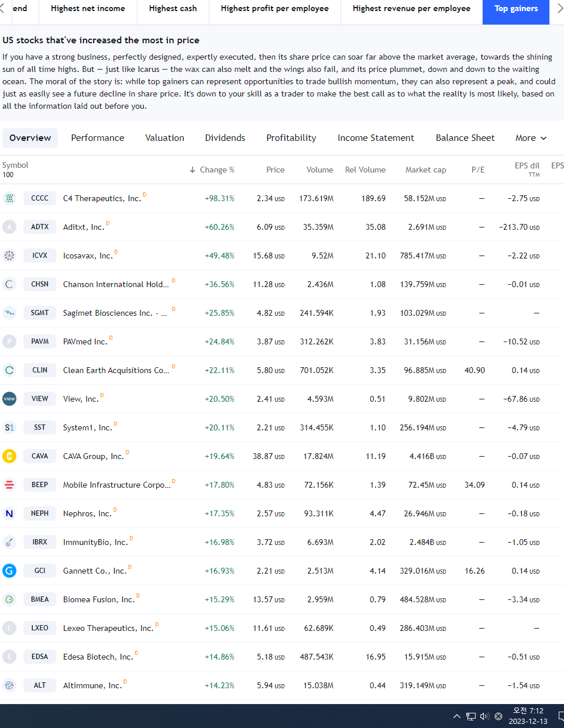
Task: Switch to the Performance tab
Action: pos(98,138)
